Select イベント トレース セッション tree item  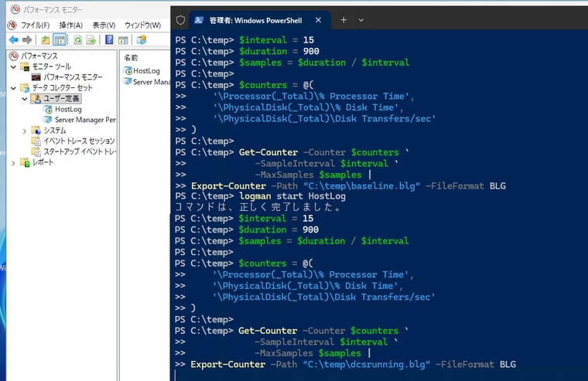tap(79, 141)
